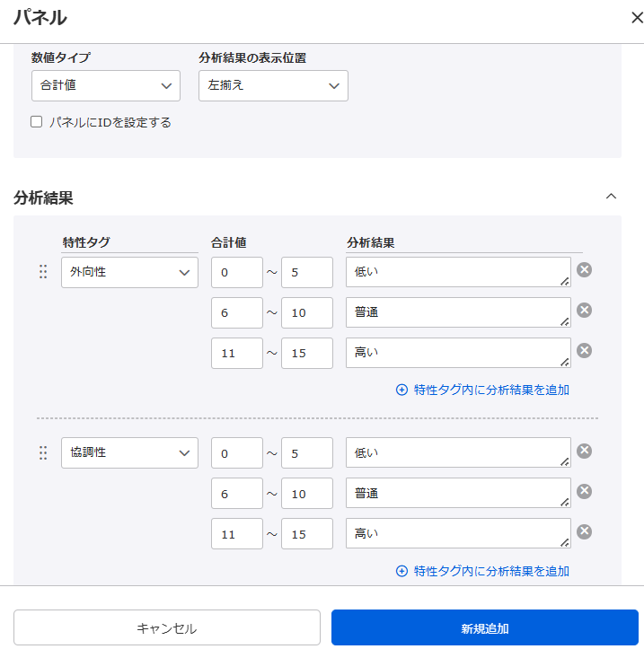Remove the 協調性 低い result row

[584, 451]
